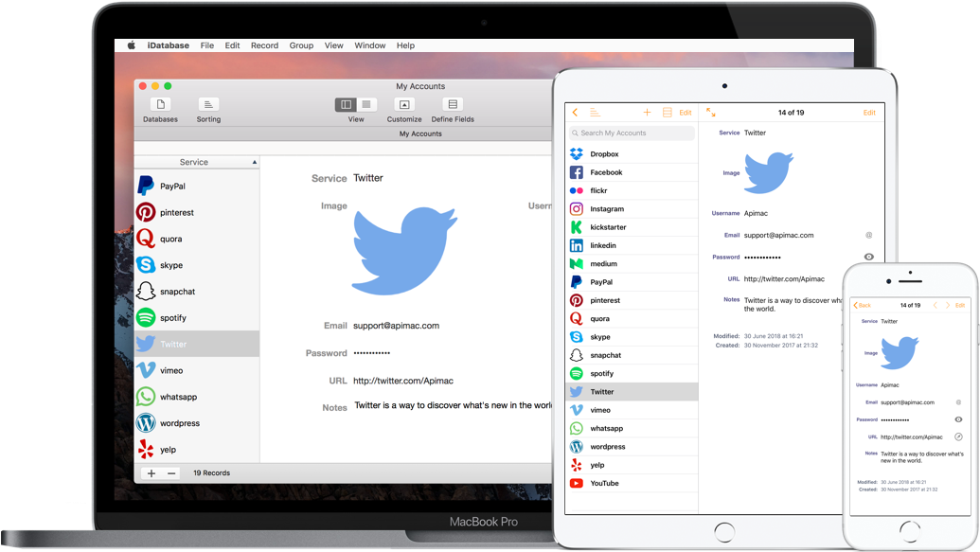The image size is (980, 552).
Task: Select pinterest record in the Mac list
Action: (197, 212)
